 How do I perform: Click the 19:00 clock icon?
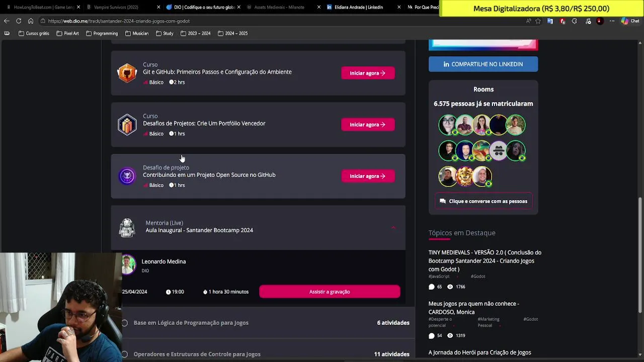tap(168, 292)
